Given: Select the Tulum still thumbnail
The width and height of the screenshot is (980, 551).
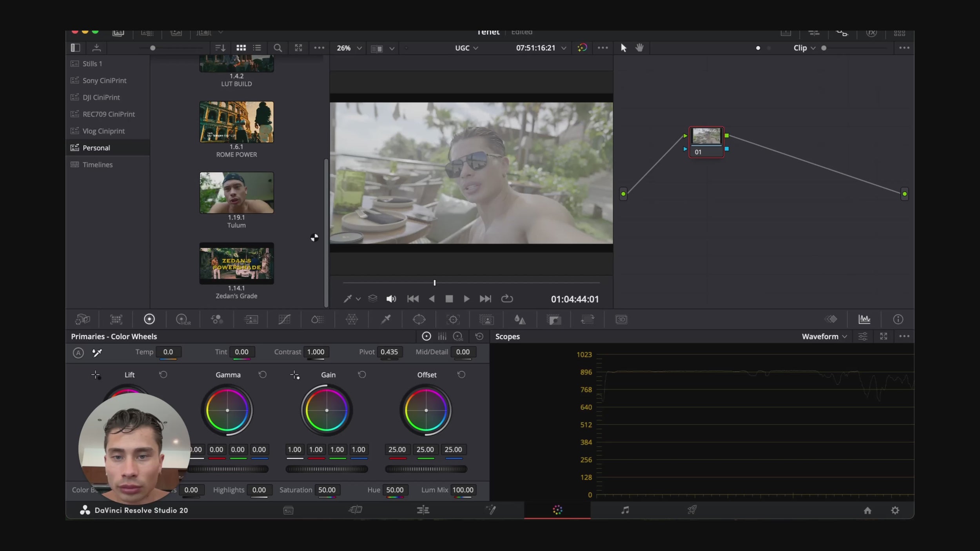Looking at the screenshot, I should tap(236, 193).
